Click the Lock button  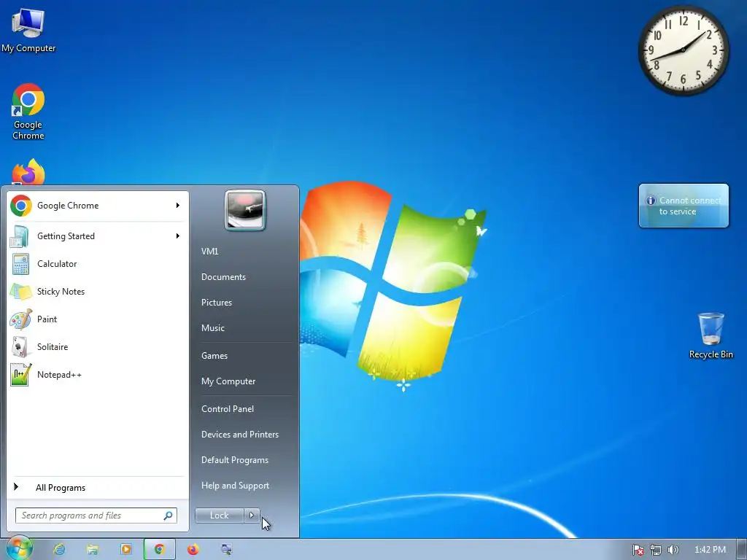(219, 516)
